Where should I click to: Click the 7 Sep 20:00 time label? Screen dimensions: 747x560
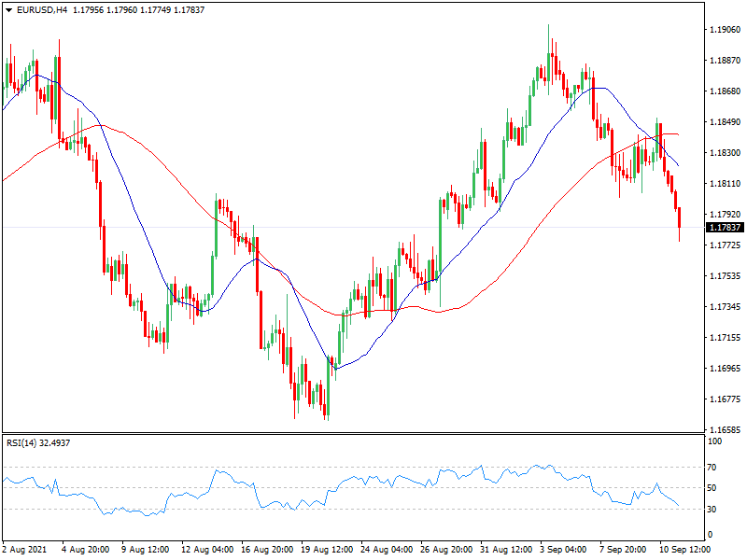coord(624,548)
